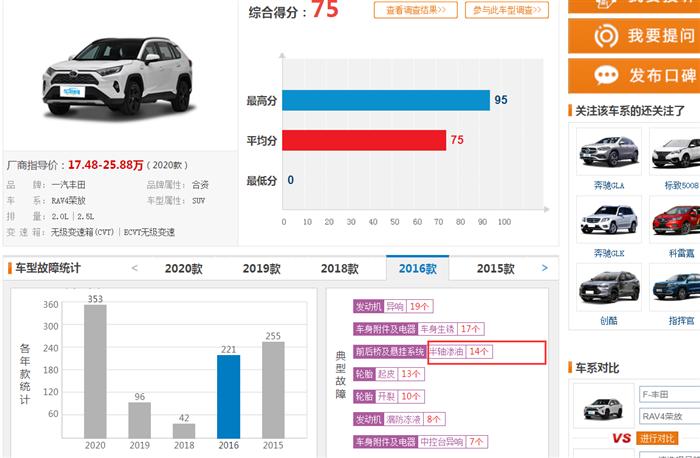700x458 pixels.
Task: Click the 一汽丰田 brand value
Action: point(68,185)
